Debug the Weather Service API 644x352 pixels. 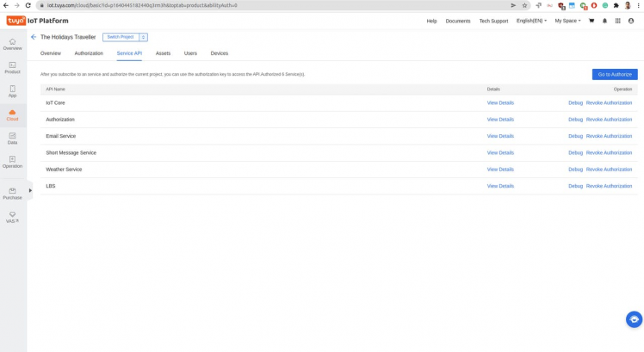[575, 170]
